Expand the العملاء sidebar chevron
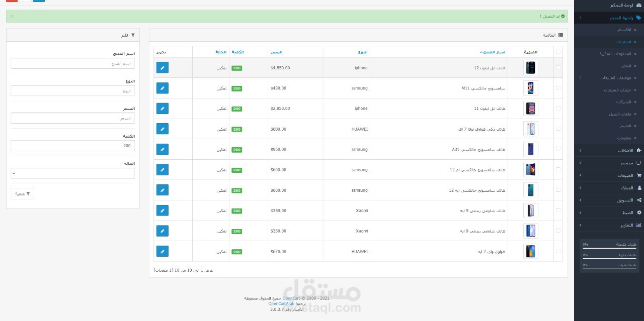Viewport: 644px width, 321px height. 580,188
